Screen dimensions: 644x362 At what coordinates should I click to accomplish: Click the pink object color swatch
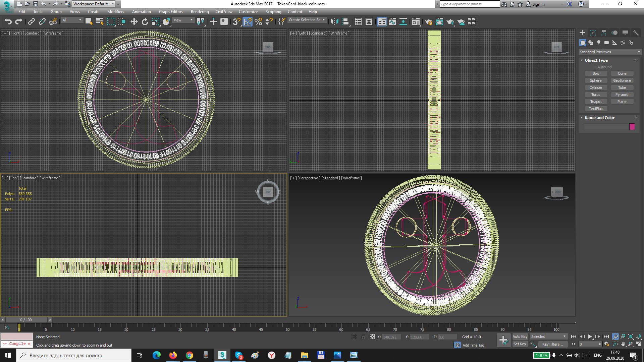[x=632, y=127]
